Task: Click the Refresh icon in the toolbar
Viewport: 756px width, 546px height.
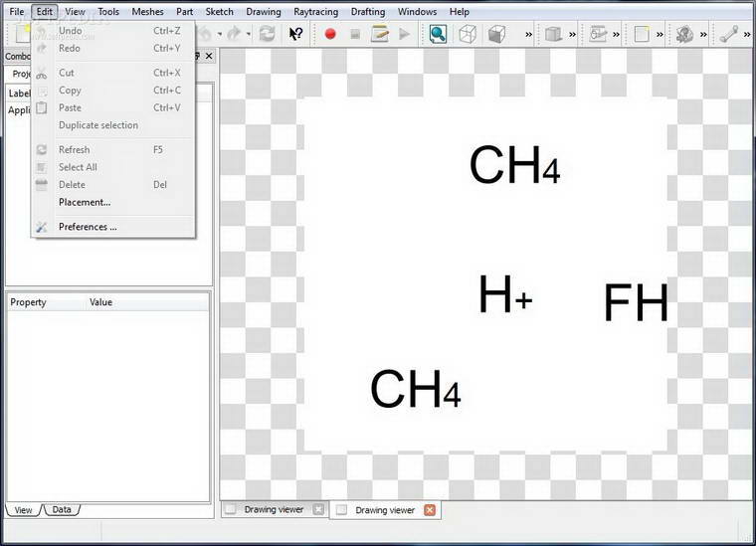Action: pyautogui.click(x=267, y=34)
